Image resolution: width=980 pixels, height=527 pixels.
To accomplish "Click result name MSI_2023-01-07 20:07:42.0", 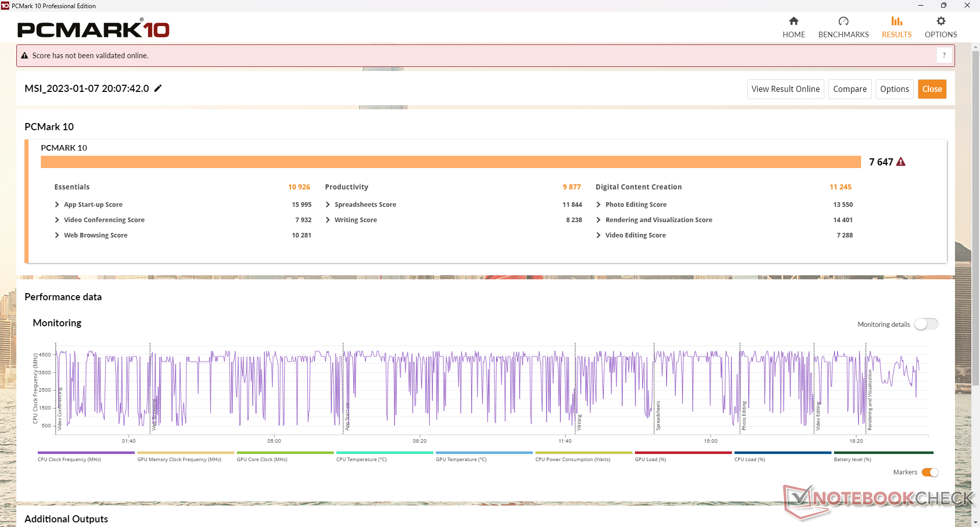I will [87, 88].
